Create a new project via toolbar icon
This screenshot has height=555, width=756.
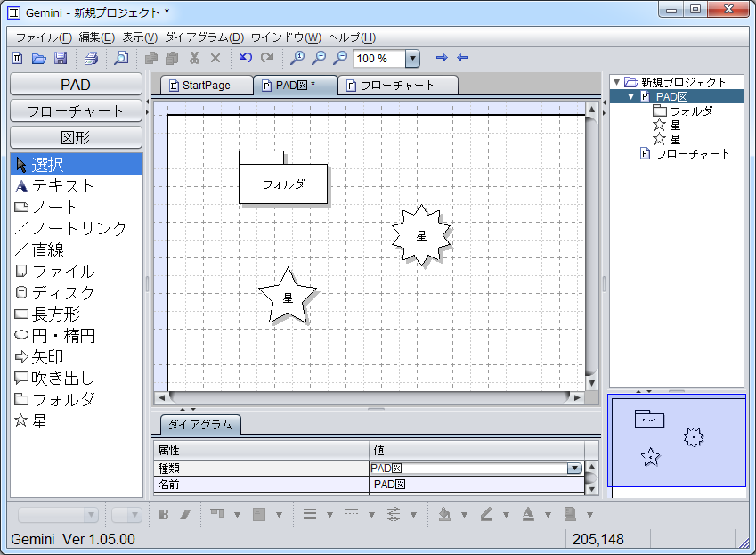click(x=17, y=58)
